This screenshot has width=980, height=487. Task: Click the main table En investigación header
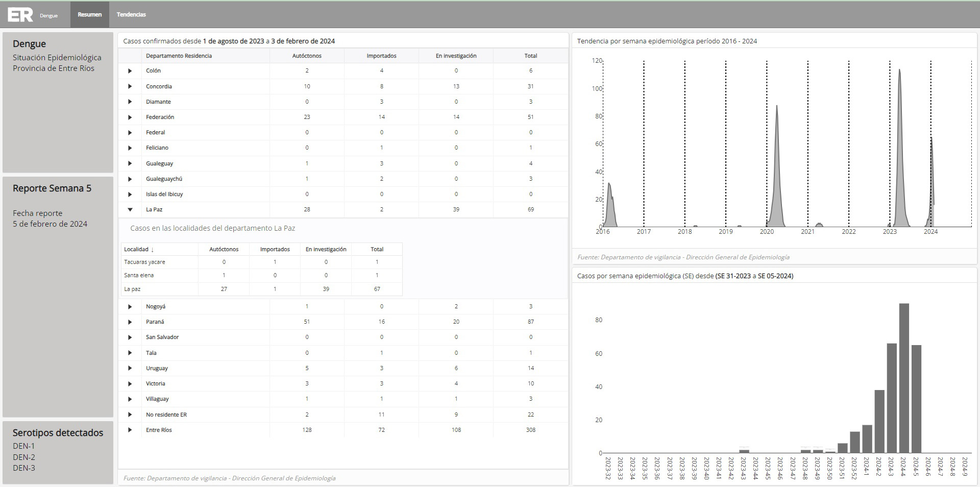(x=456, y=56)
